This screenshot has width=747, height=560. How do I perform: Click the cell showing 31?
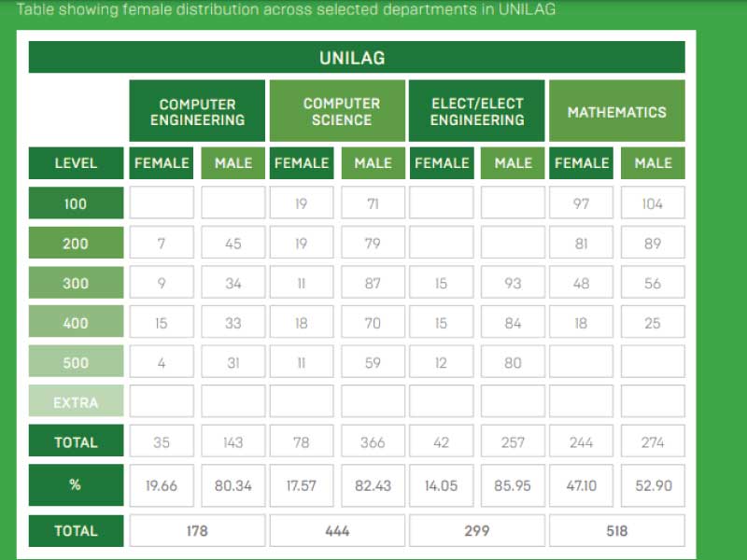click(233, 361)
